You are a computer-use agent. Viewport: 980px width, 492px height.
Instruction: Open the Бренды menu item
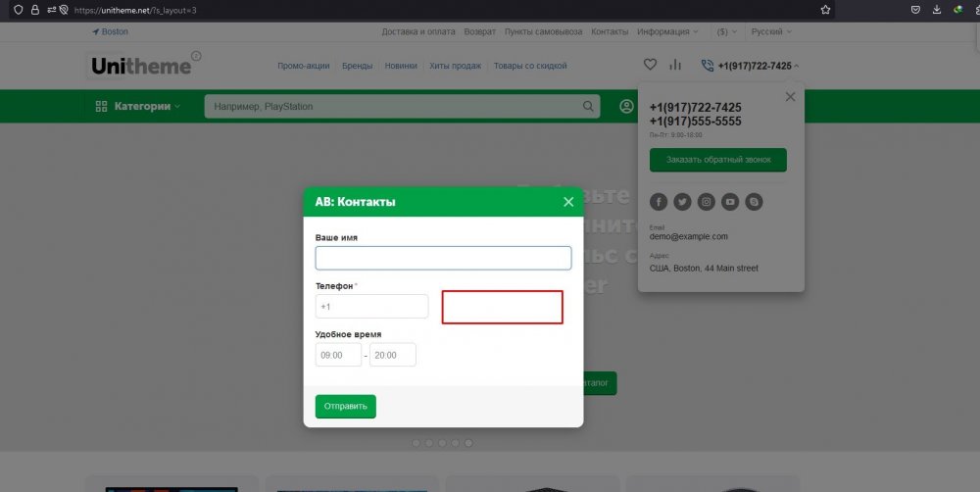(x=357, y=66)
